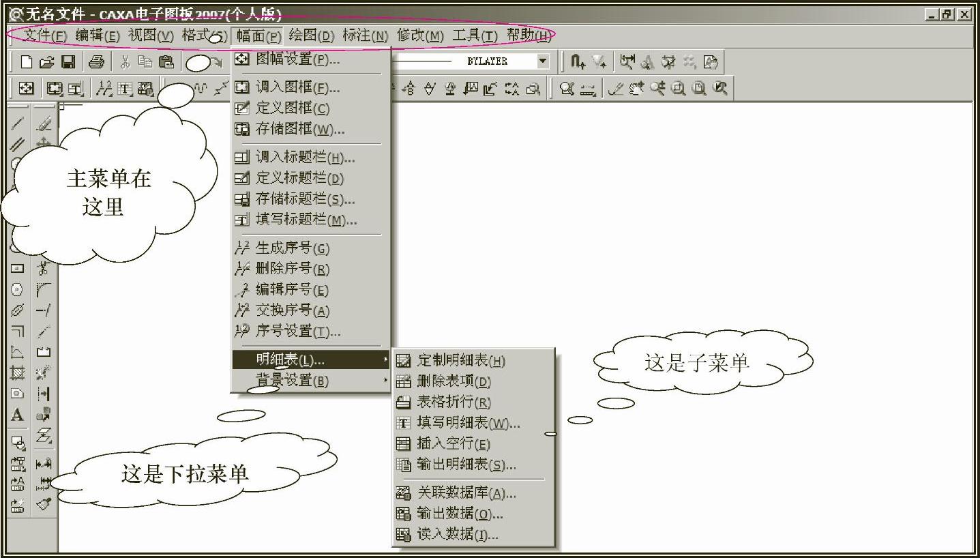The width and height of the screenshot is (980, 558).
Task: Select the Line drawing tool
Action: coord(18,123)
